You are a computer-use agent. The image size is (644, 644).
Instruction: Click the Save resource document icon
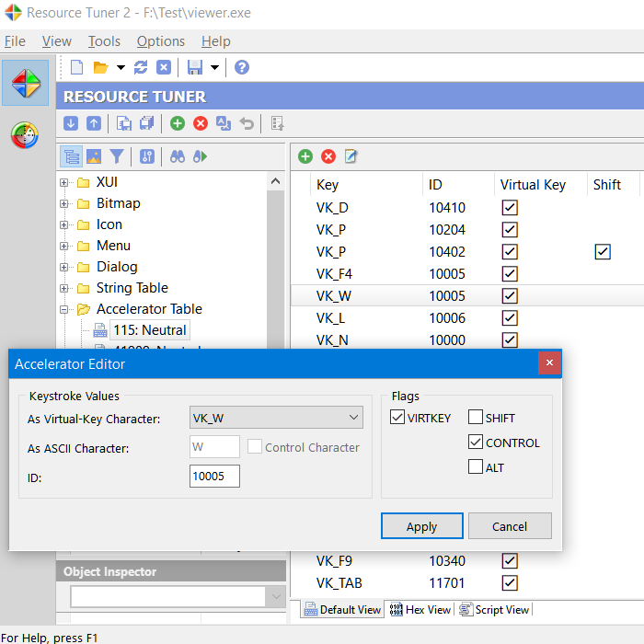pyautogui.click(x=123, y=123)
